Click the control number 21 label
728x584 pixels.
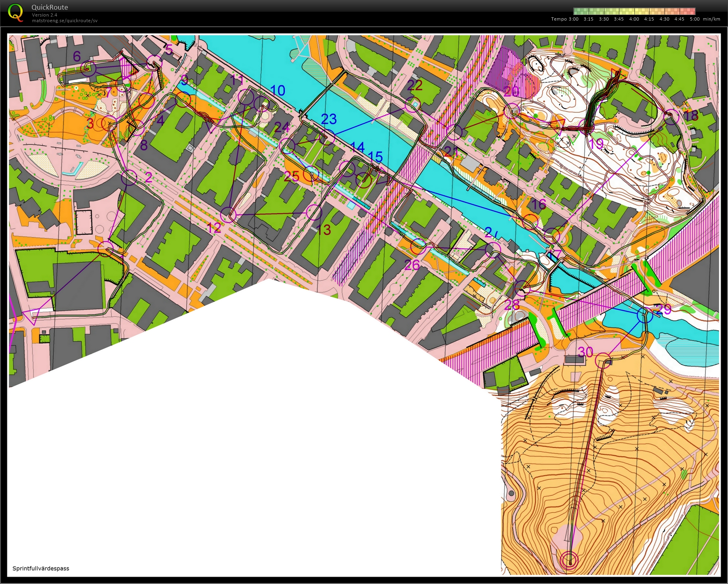pos(451,151)
